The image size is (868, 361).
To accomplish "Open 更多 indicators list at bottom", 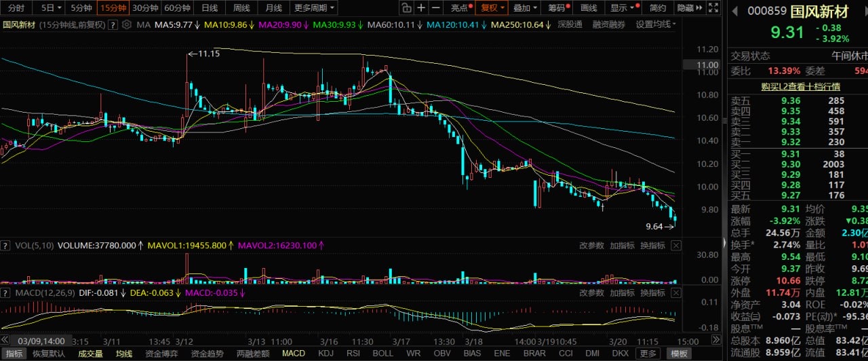I will tap(648, 354).
